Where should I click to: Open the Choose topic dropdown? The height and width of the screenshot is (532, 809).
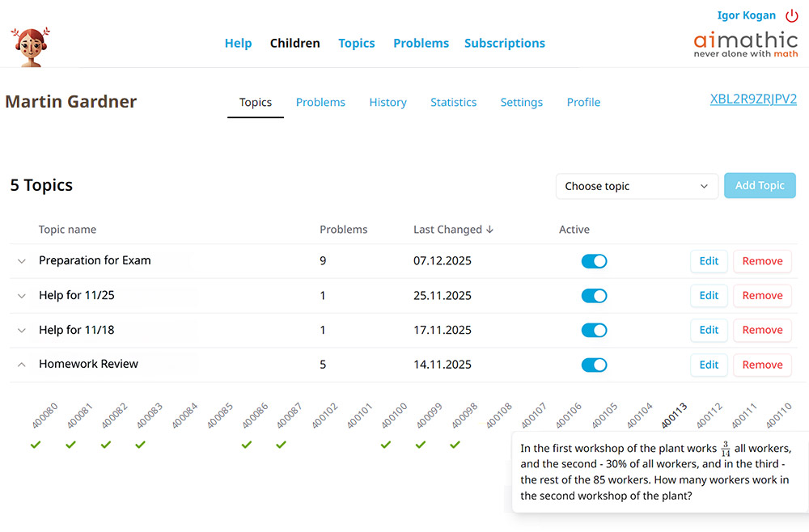tap(637, 186)
